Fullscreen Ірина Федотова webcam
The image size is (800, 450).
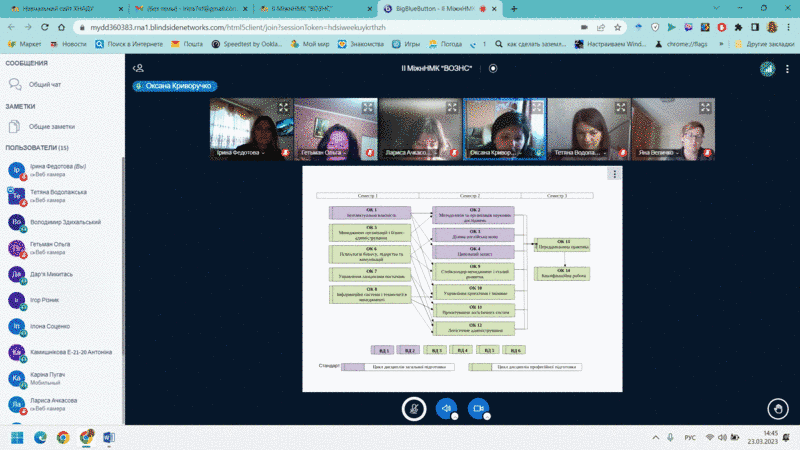[x=283, y=107]
